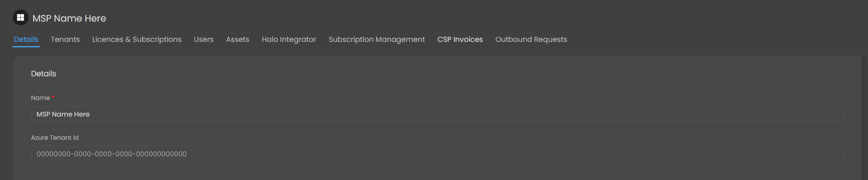View the CSP Invoices tab
Image resolution: width=868 pixels, height=180 pixels.
460,39
